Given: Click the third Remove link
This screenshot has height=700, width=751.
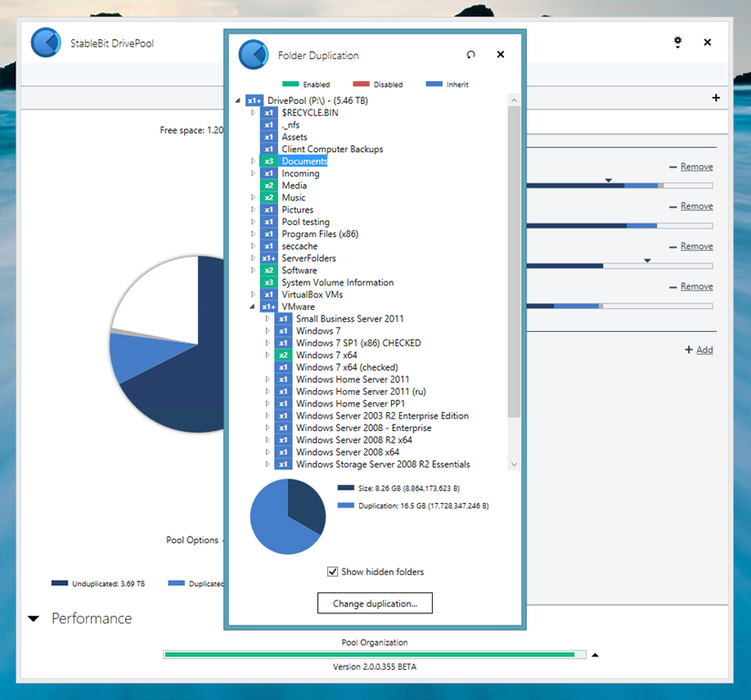Looking at the screenshot, I should [x=696, y=246].
